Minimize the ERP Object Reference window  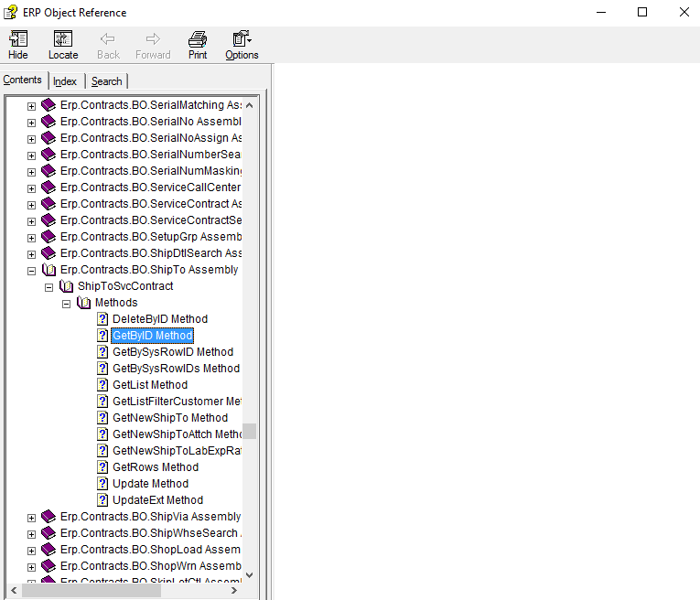[x=601, y=12]
